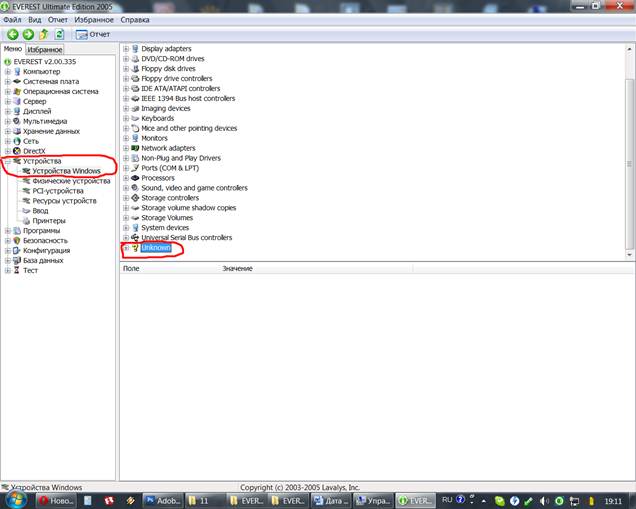Click the green Forward arrow toolbar icon
This screenshot has width=636, height=509.
coord(28,34)
